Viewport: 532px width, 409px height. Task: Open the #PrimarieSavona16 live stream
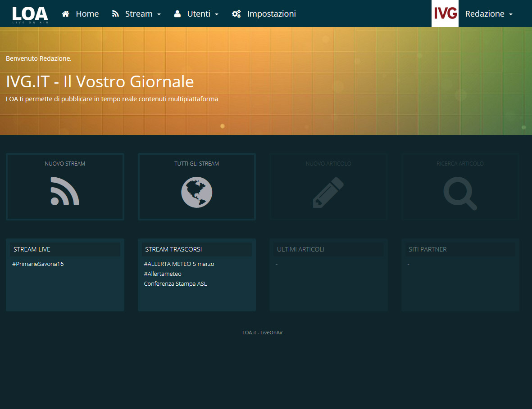point(38,264)
